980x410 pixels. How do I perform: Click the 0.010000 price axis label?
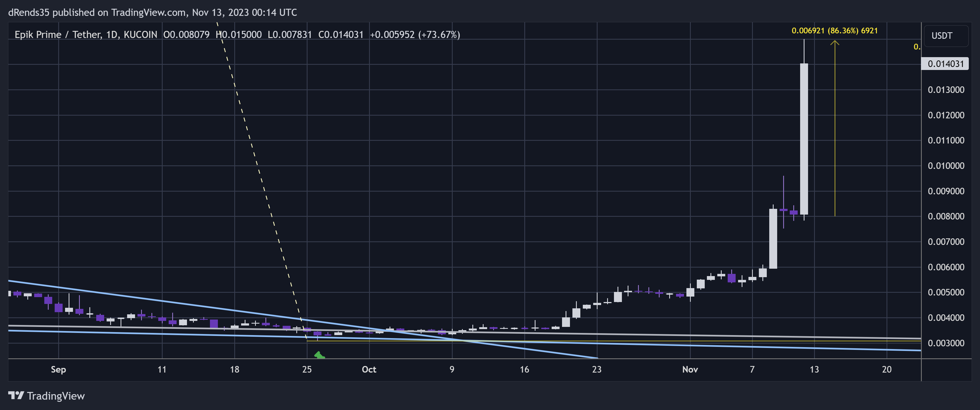pos(946,166)
